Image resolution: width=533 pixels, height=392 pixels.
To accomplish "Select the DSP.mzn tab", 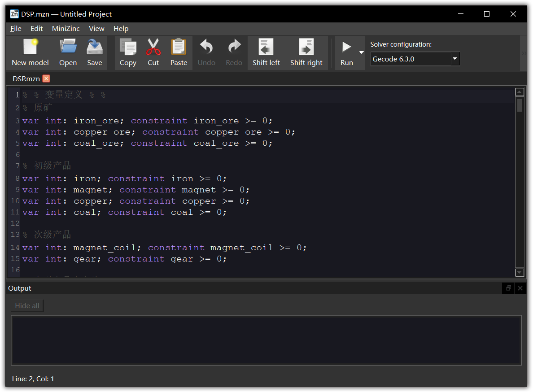I will (x=26, y=78).
